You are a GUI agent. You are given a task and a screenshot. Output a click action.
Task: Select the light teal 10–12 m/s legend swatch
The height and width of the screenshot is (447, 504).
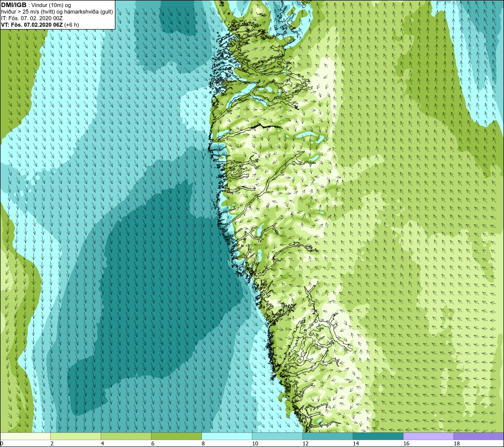click(x=277, y=436)
